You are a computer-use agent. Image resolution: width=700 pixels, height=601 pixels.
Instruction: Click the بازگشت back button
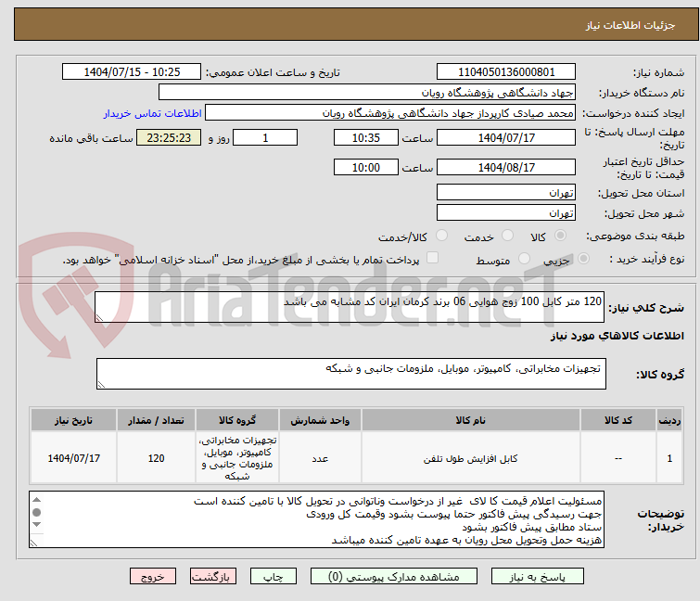tap(212, 577)
